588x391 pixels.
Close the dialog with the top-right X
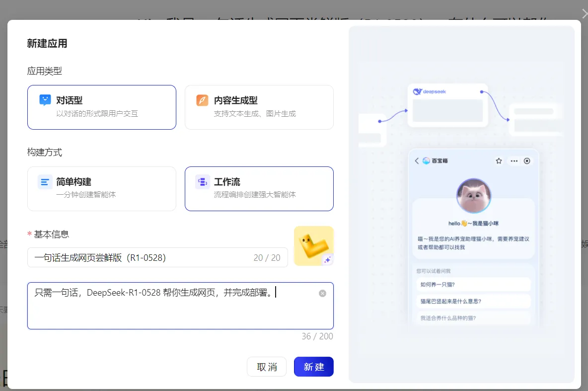(584, 14)
